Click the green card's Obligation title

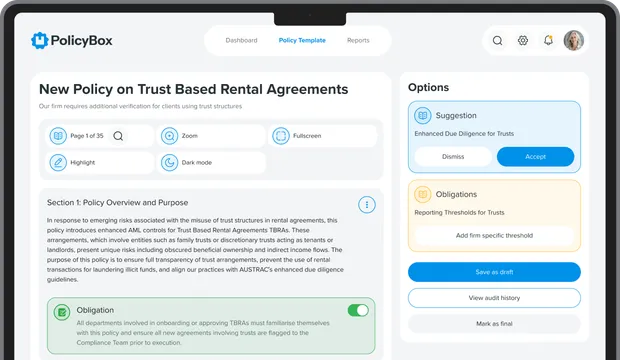coord(95,310)
